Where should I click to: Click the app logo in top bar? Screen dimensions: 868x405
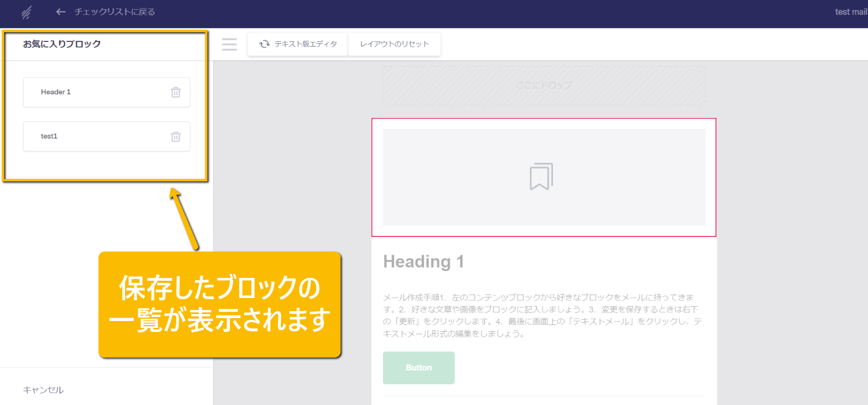coord(26,12)
